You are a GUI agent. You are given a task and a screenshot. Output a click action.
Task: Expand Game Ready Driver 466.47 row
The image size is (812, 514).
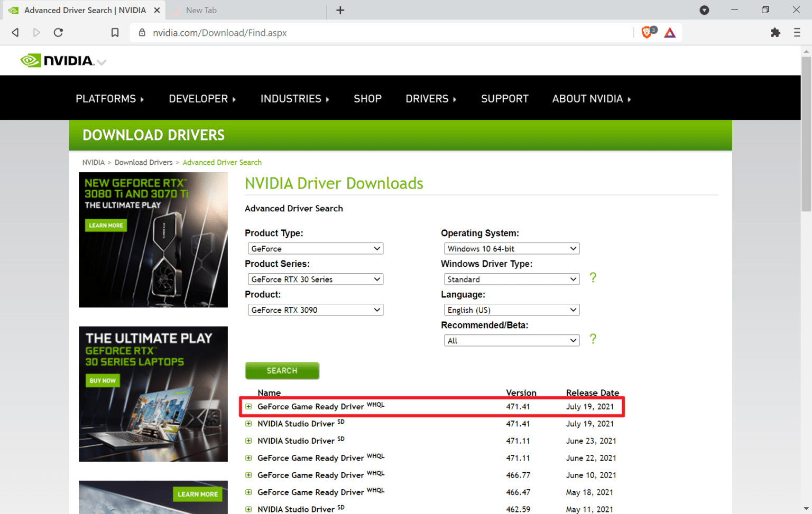[248, 492]
